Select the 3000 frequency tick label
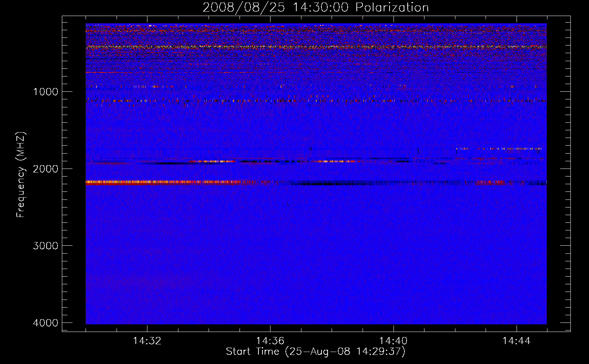Image resolution: width=589 pixels, height=364 pixels. click(46, 246)
